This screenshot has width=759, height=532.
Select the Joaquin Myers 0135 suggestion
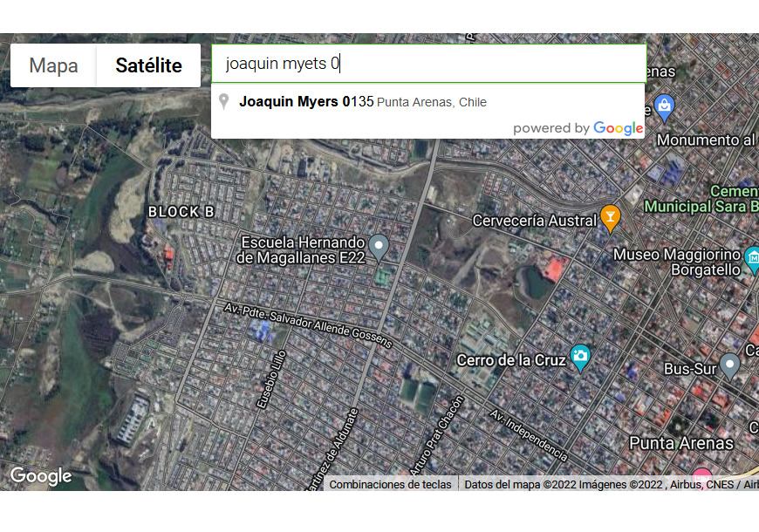click(427, 102)
